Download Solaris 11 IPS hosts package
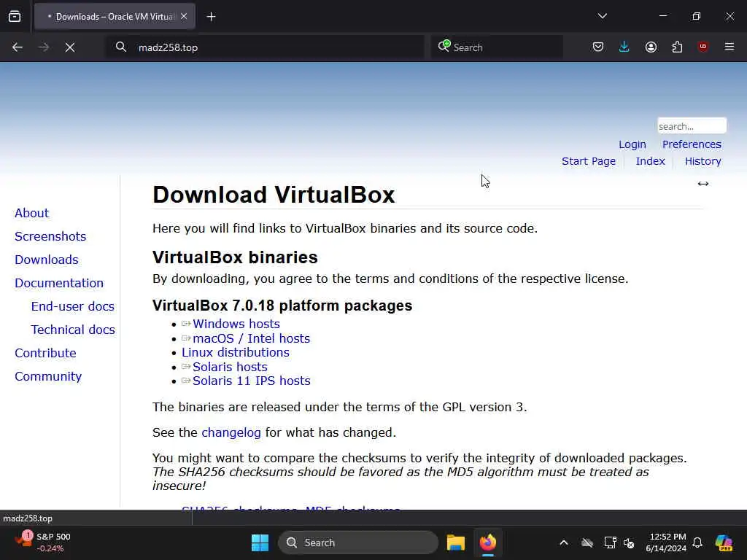 (252, 381)
